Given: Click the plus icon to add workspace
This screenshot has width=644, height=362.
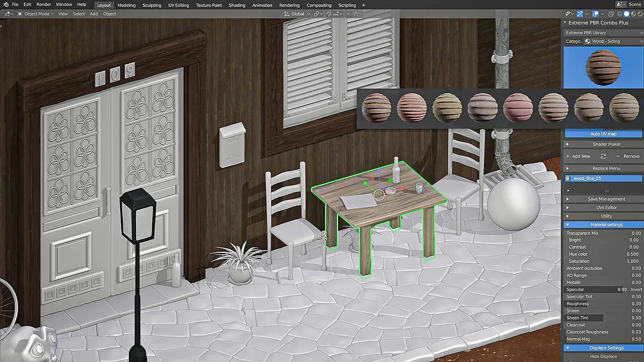Looking at the screenshot, I should coord(364,5).
